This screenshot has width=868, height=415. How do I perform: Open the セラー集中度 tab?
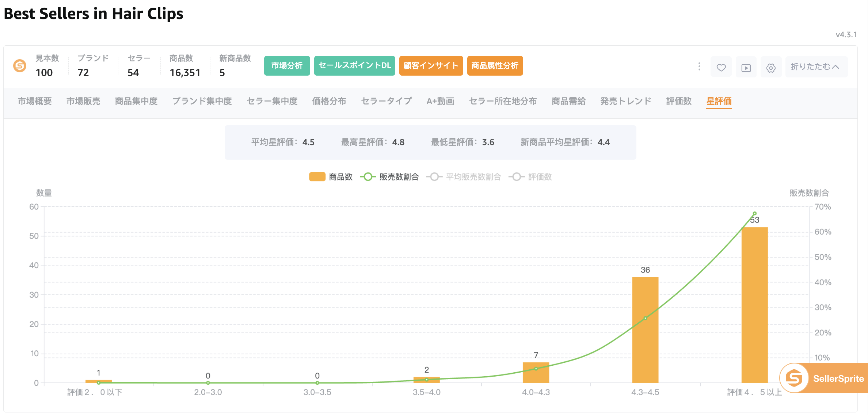point(272,101)
